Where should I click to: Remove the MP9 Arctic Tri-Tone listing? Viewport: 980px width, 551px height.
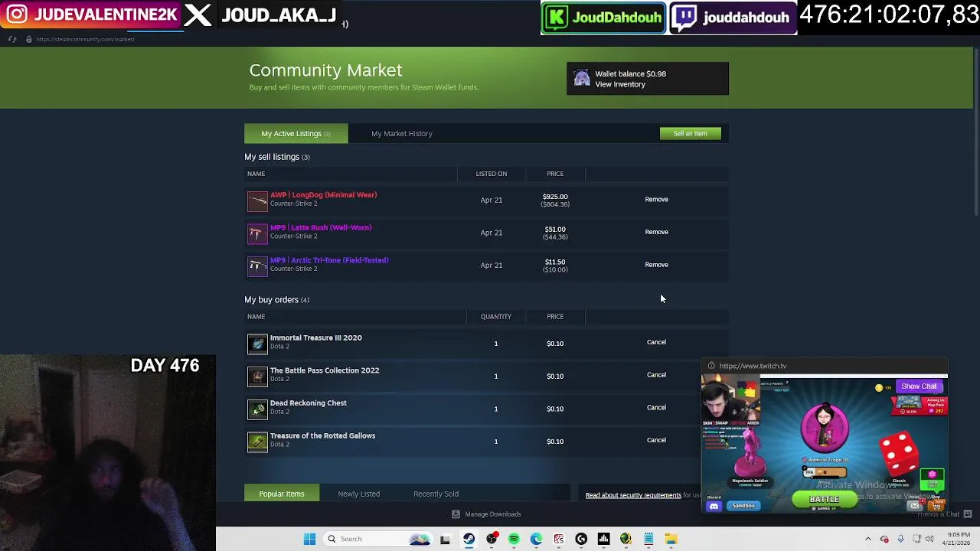[656, 265]
